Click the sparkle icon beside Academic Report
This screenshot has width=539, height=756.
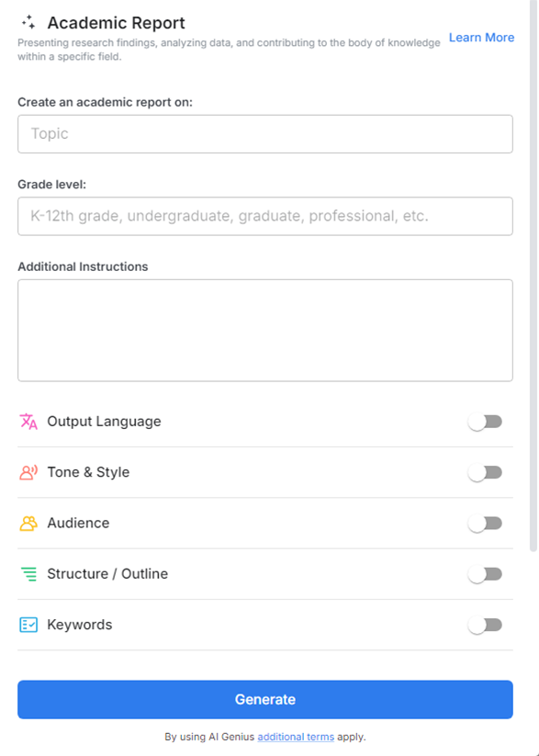pyautogui.click(x=28, y=22)
